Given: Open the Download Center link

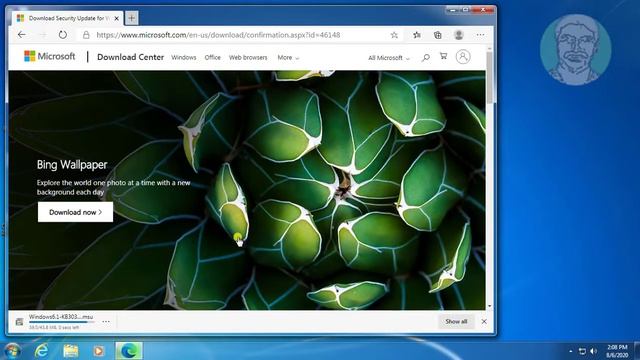Looking at the screenshot, I should 131,57.
